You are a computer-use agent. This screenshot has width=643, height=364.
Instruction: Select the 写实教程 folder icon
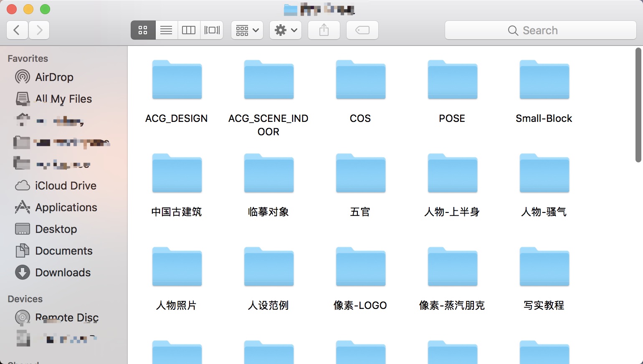coord(544,267)
